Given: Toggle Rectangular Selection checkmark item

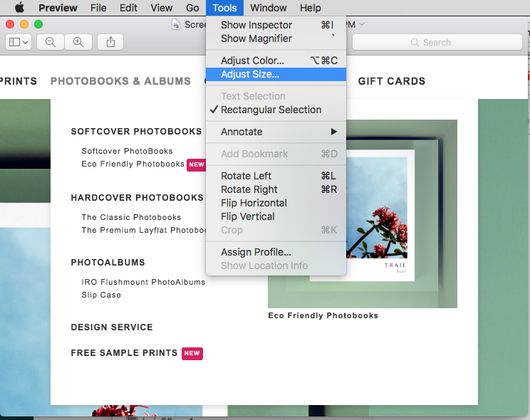Looking at the screenshot, I should (x=276, y=110).
